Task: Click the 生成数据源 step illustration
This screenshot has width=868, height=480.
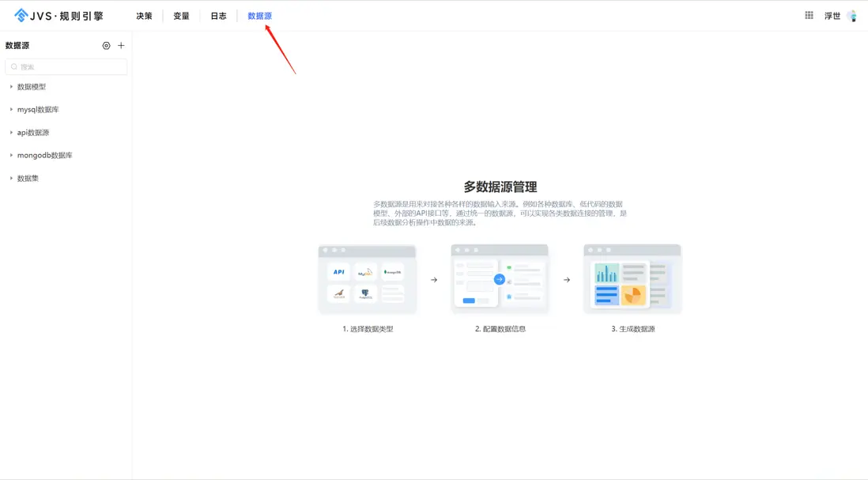Action: 630,278
